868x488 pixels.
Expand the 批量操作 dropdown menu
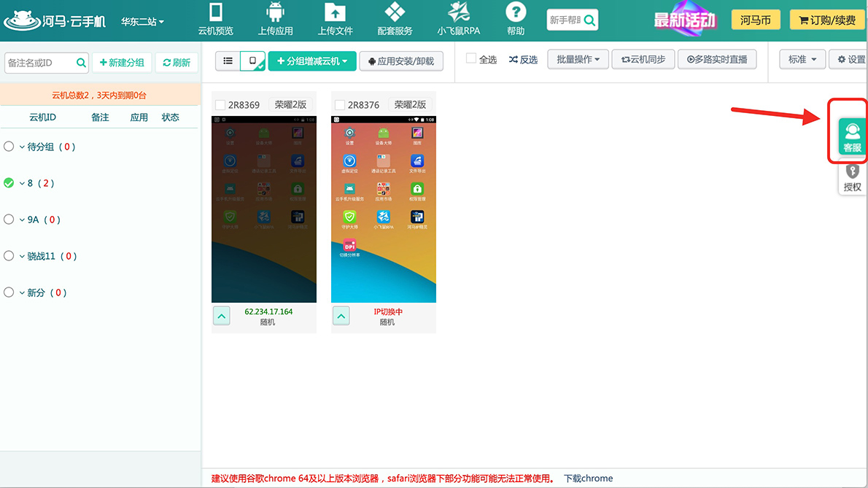click(578, 60)
